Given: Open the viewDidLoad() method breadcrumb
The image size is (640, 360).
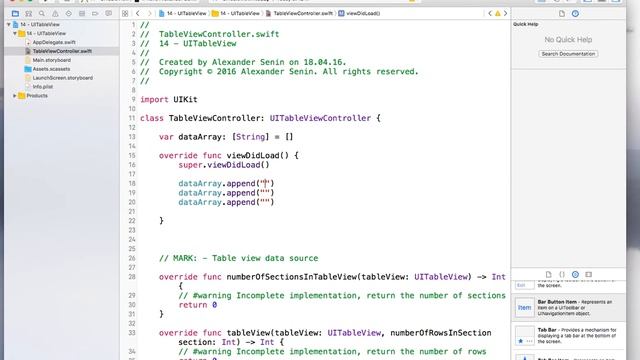Looking at the screenshot, I should click(359, 13).
